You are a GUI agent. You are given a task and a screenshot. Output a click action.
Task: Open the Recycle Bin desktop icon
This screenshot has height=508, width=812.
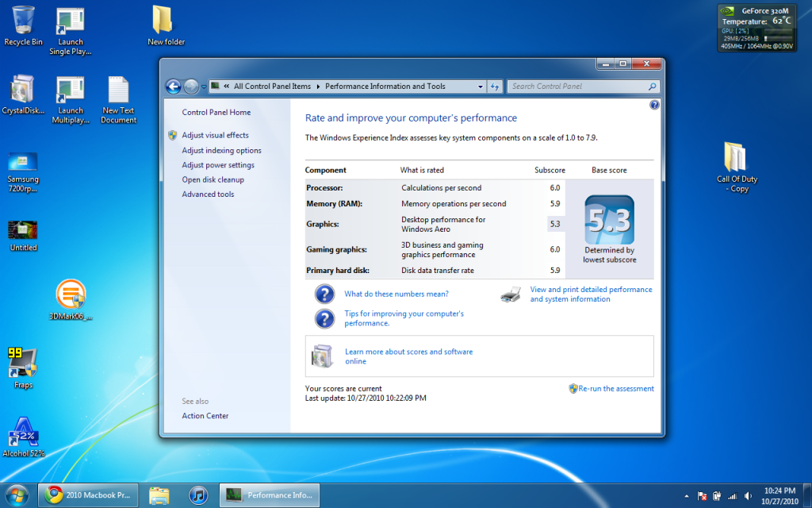coord(23,26)
